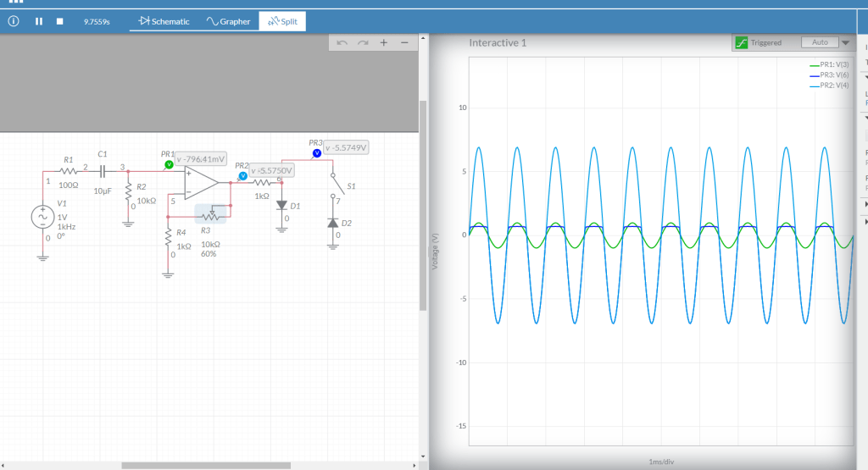Open the simulation info icon

click(14, 21)
